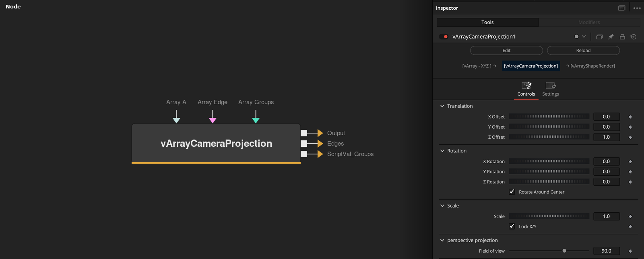This screenshot has height=259, width=644.
Task: Collapse the Translation section
Action: tap(442, 106)
